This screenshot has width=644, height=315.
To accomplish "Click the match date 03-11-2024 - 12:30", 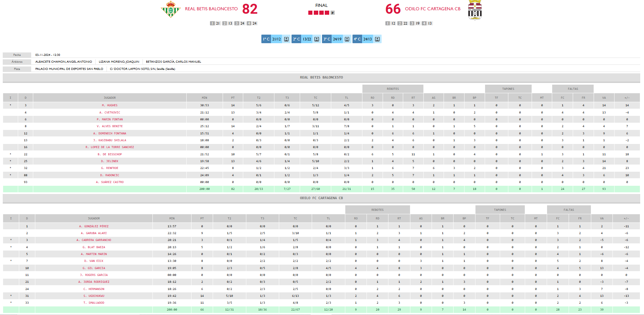I will (48, 55).
